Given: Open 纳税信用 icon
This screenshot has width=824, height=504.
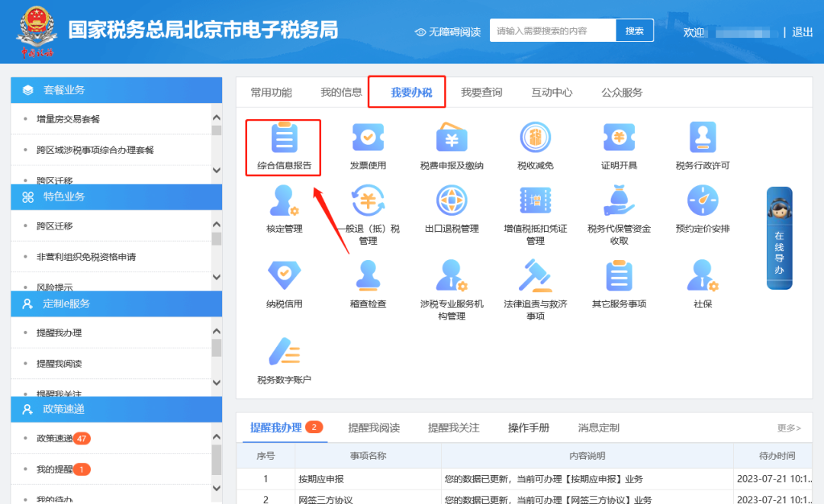Looking at the screenshot, I should 285,275.
